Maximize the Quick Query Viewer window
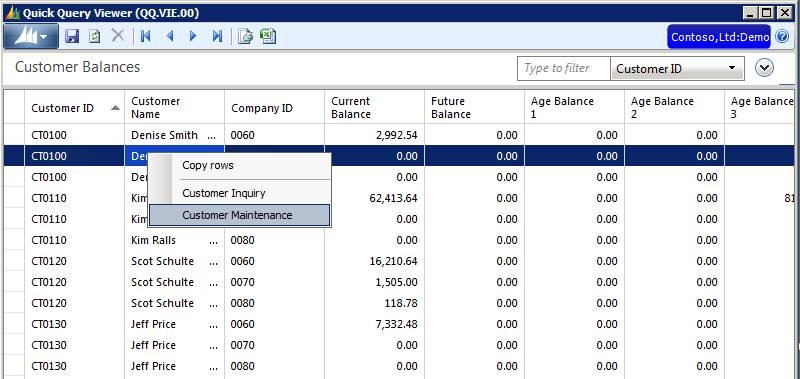This screenshot has width=800, height=379. pyautogui.click(x=766, y=13)
